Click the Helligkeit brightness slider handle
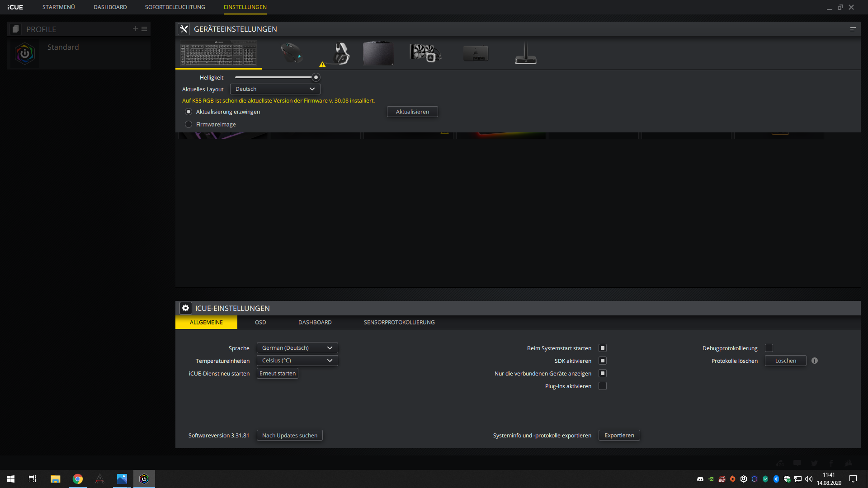Screen dimensions: 868x488 coord(316,77)
